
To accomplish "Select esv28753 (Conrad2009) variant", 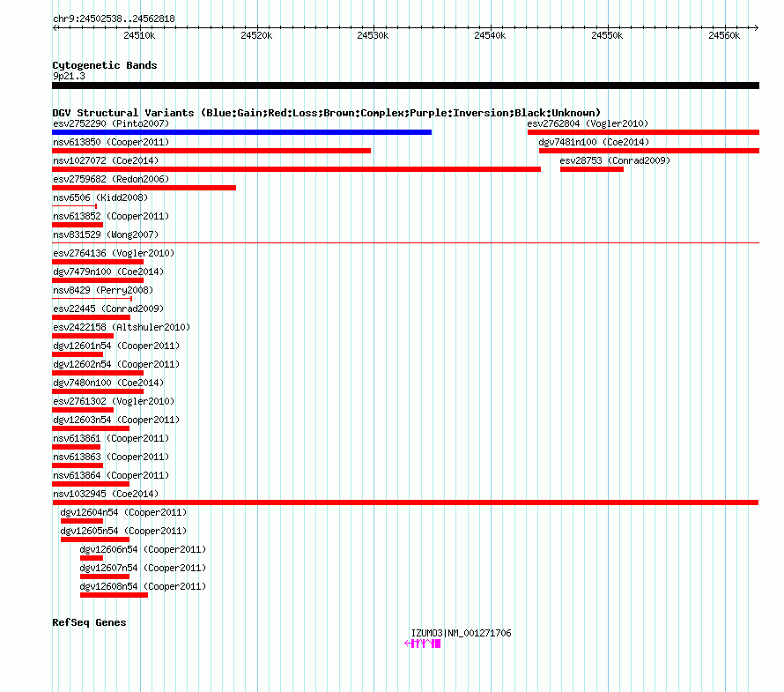I will coord(615,160).
